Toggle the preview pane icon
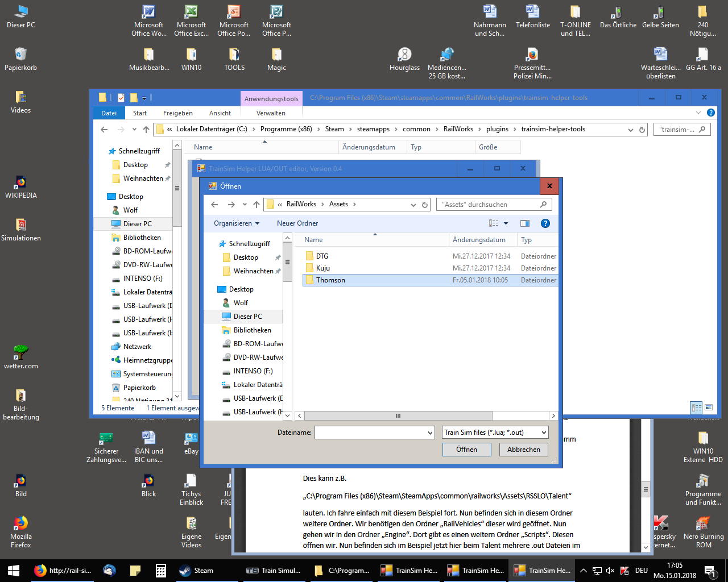Screen dimensions: 728x582 click(524, 223)
